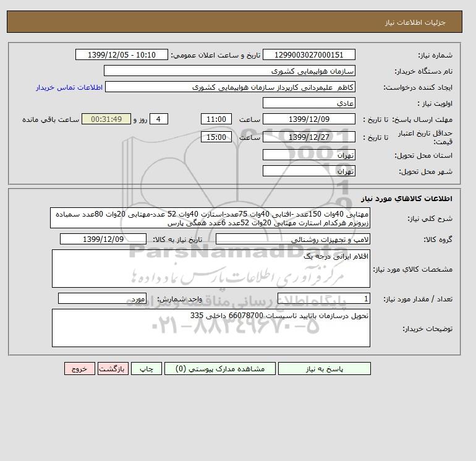
Task: Click the buyer organization field سازمان هواپیمایی کشوری
Action: 229,71
